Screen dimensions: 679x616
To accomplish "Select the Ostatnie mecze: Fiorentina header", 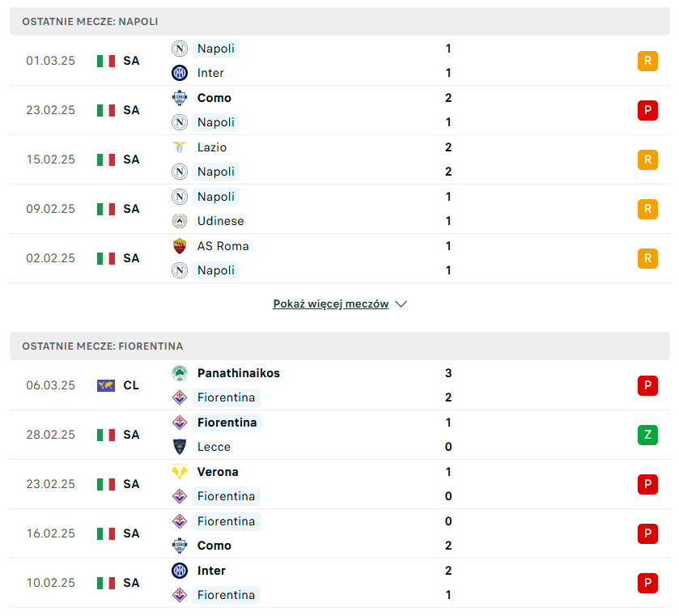I will tap(340, 346).
